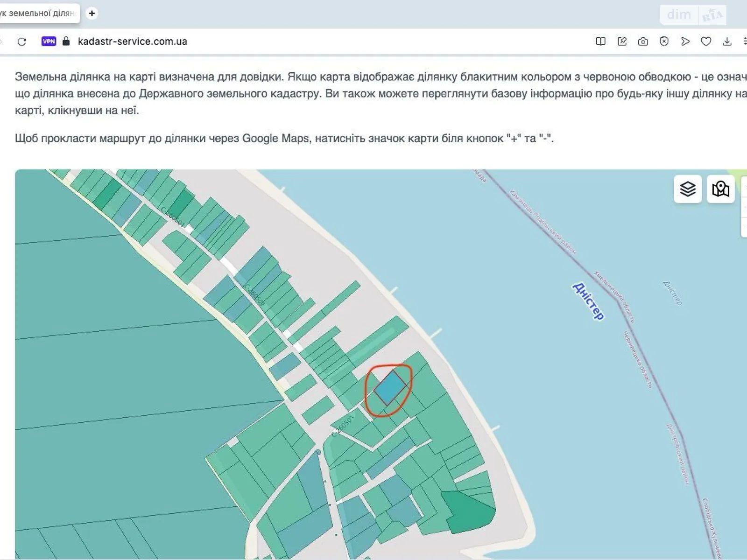
Task: Open the ad blocker shield icon
Action: pyautogui.click(x=664, y=42)
